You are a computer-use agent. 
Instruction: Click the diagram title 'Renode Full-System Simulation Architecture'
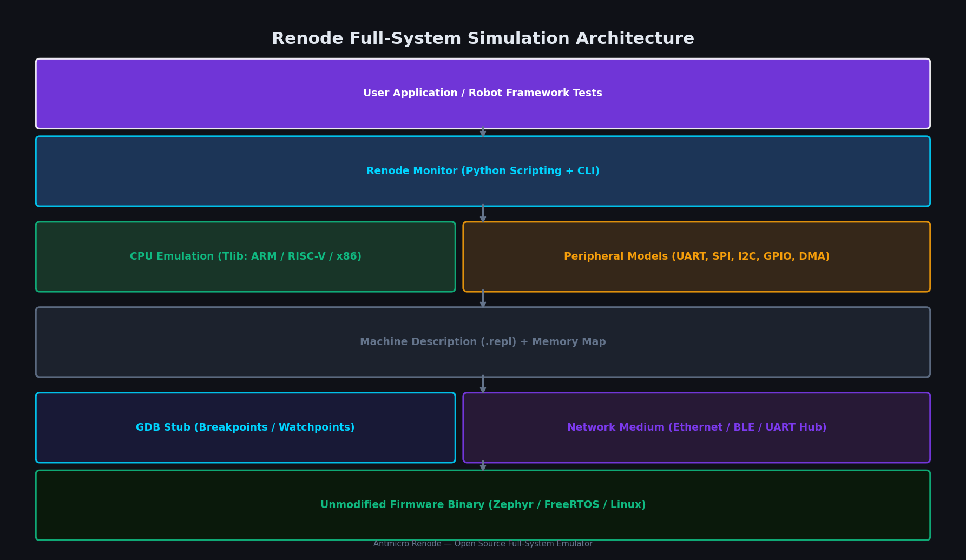coord(483,39)
